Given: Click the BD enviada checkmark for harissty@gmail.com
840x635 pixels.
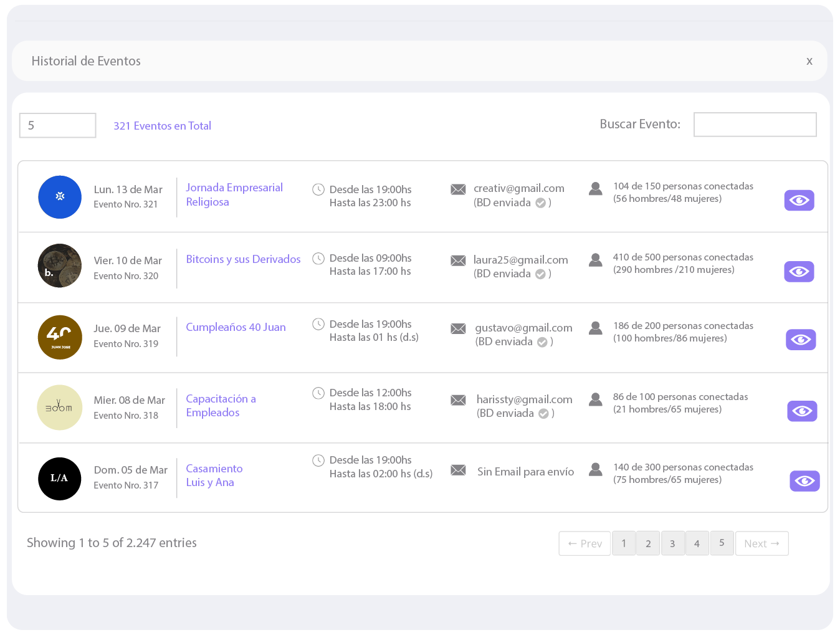Looking at the screenshot, I should [x=543, y=414].
